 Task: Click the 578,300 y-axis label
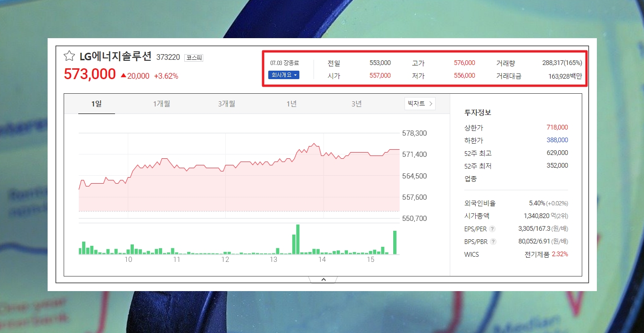(x=414, y=133)
